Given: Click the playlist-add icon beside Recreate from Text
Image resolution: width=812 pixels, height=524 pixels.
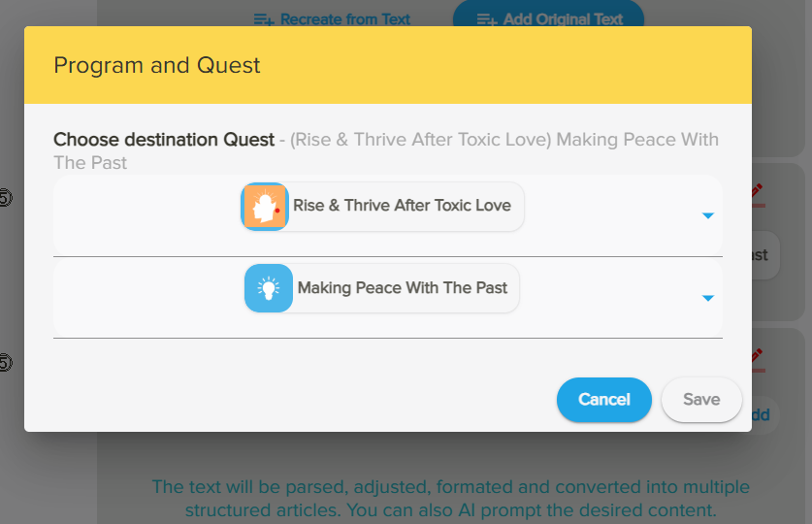Looking at the screenshot, I should click(264, 19).
